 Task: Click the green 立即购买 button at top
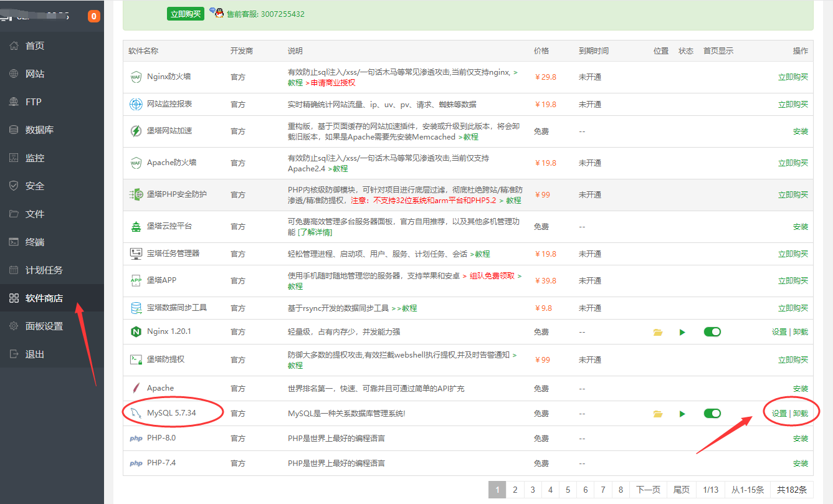pos(186,14)
